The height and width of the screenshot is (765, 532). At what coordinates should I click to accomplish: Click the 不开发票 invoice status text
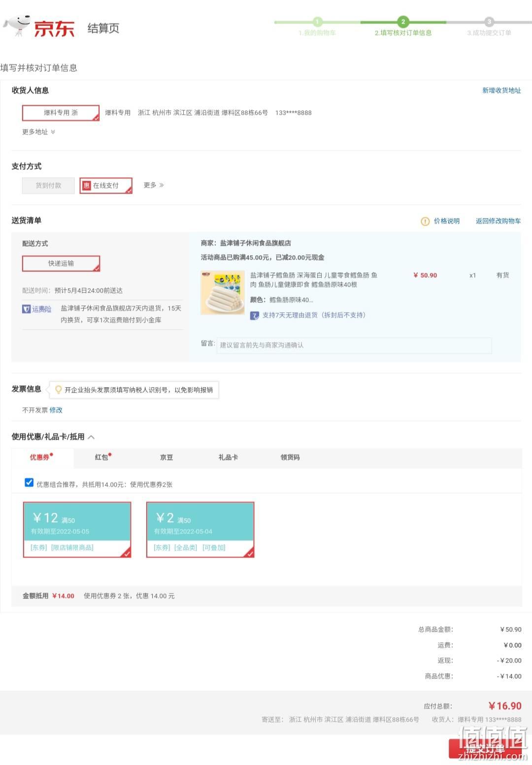tap(35, 410)
